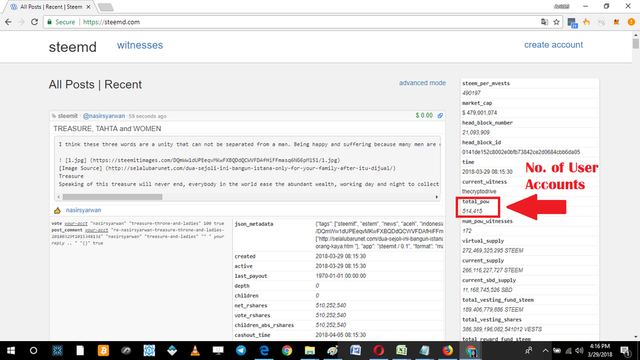Open Telegram from the taskbar
640x360 pixels.
coord(241,351)
